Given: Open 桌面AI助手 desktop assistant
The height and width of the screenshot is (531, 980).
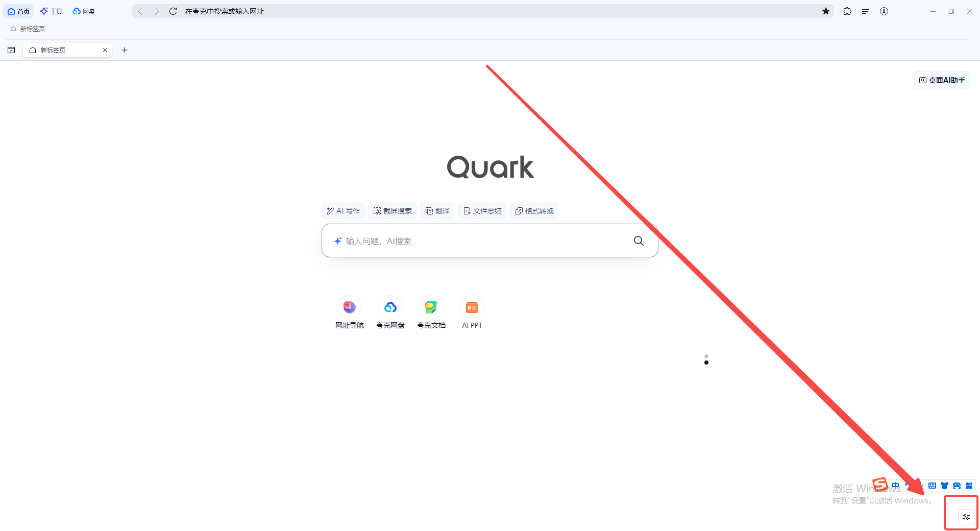Looking at the screenshot, I should tap(942, 80).
